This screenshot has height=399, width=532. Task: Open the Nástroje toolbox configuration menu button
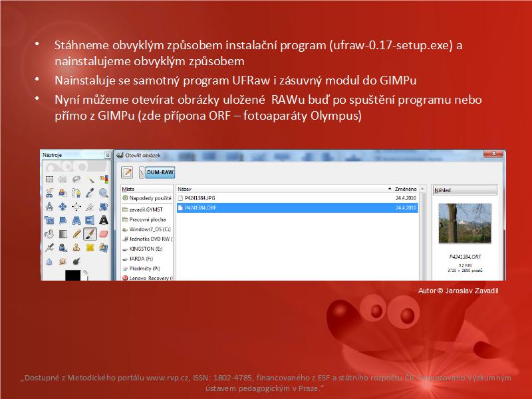coord(107,155)
